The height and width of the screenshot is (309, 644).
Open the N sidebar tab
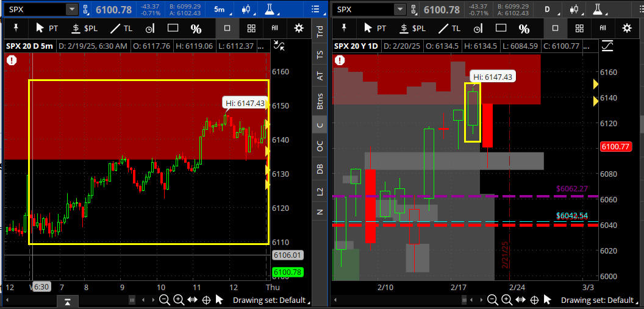[x=320, y=212]
